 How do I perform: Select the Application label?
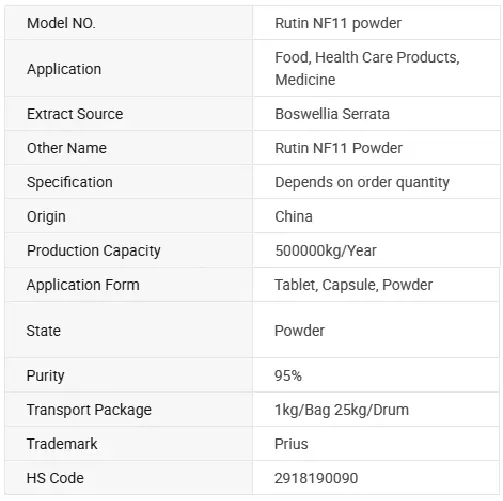click(64, 69)
